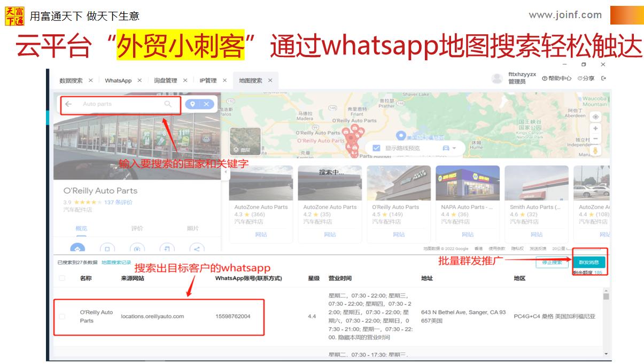Switch to the WhatsApp tab
Screen dimensions: 644x364
coord(118,81)
